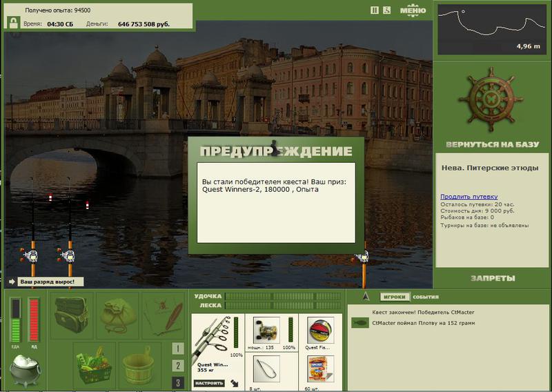Click the depth profile echo sounder display
552x392 pixels.
[492, 29]
